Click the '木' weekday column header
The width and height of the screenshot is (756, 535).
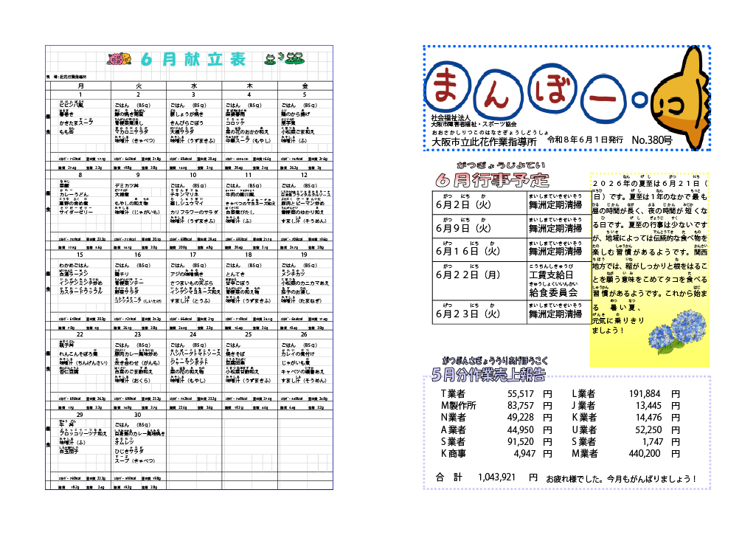click(249, 86)
